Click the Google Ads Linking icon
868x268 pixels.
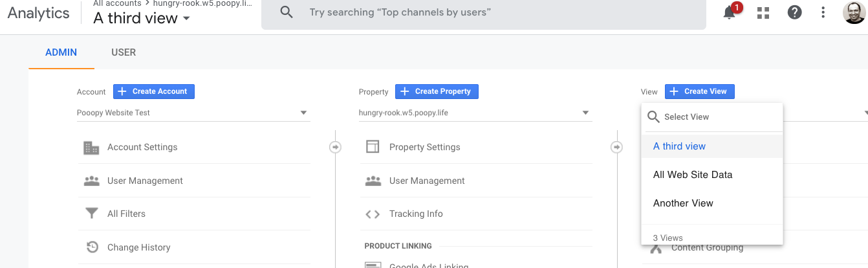point(373,265)
